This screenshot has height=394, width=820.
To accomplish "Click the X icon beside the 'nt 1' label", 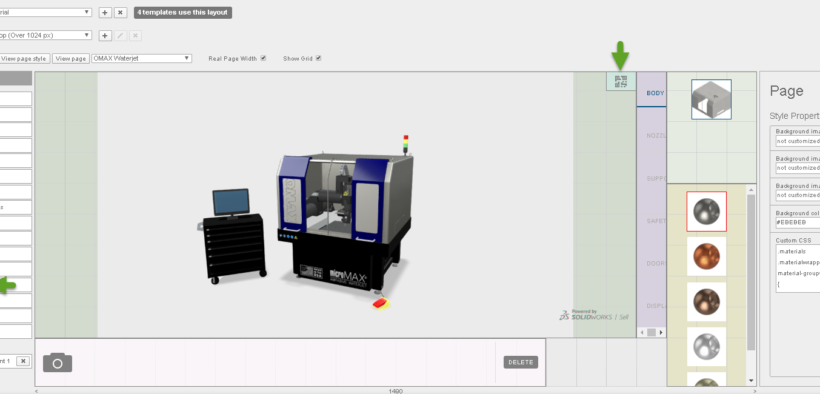I will 23,361.
